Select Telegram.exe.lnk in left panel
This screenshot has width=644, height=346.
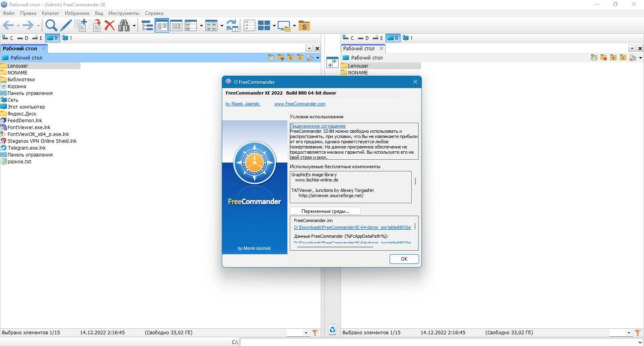coord(27,148)
